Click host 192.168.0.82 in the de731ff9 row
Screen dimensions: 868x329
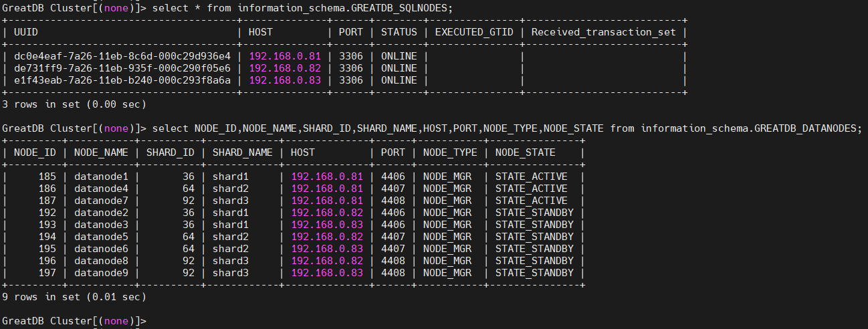coord(285,68)
